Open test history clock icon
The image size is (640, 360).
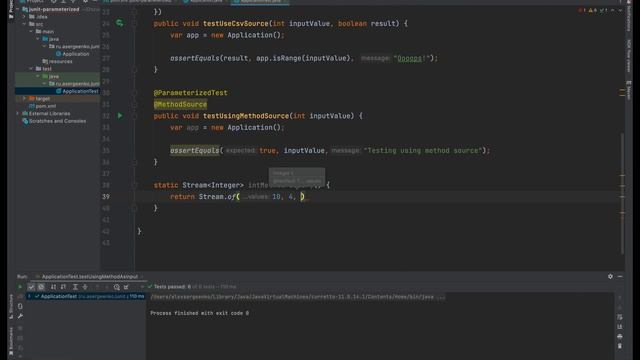[x=117, y=287]
